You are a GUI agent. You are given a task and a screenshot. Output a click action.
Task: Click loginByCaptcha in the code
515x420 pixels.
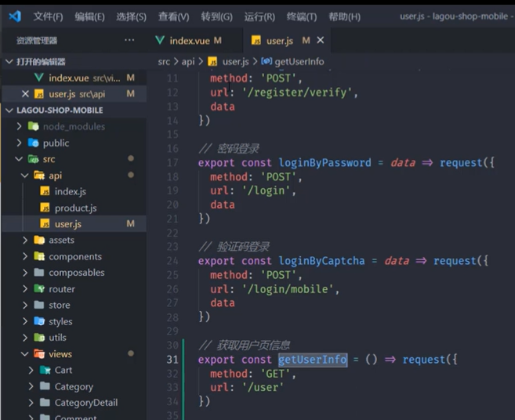tap(321, 261)
